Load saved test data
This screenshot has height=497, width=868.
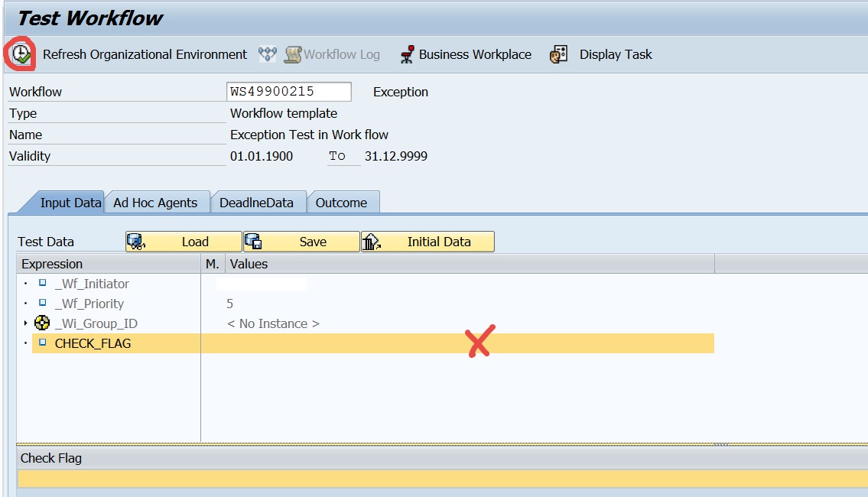coord(184,242)
